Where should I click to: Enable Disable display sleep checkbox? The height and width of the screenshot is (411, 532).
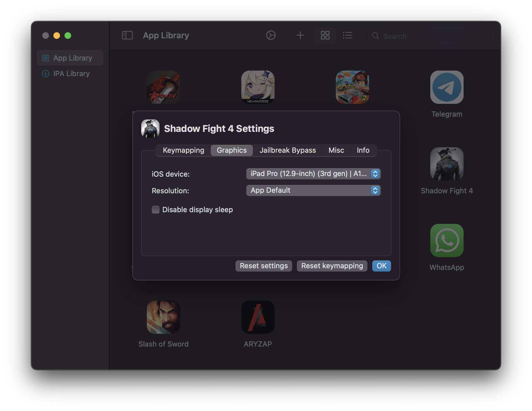(x=156, y=210)
